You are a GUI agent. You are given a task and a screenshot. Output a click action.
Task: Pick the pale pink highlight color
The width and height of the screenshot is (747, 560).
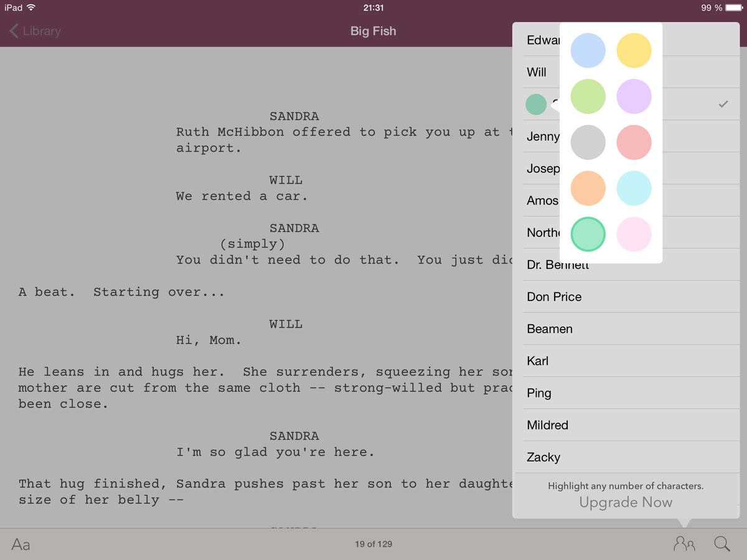(x=634, y=235)
